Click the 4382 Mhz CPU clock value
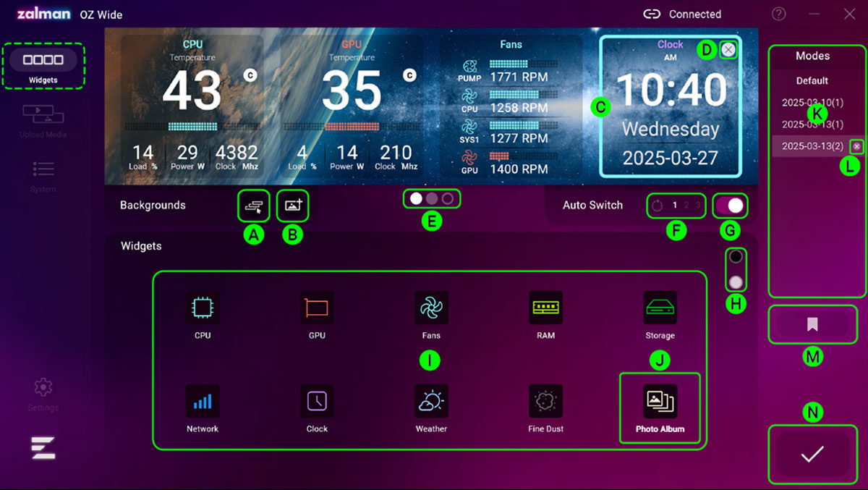 point(237,153)
